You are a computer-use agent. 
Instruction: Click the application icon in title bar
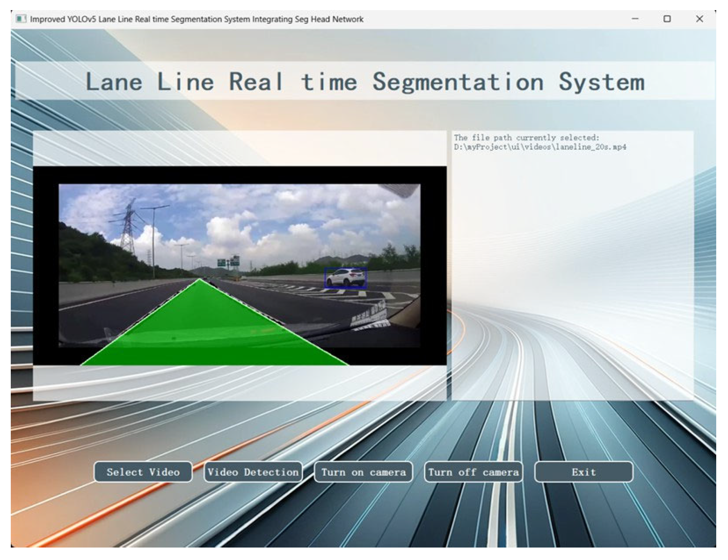pyautogui.click(x=21, y=19)
